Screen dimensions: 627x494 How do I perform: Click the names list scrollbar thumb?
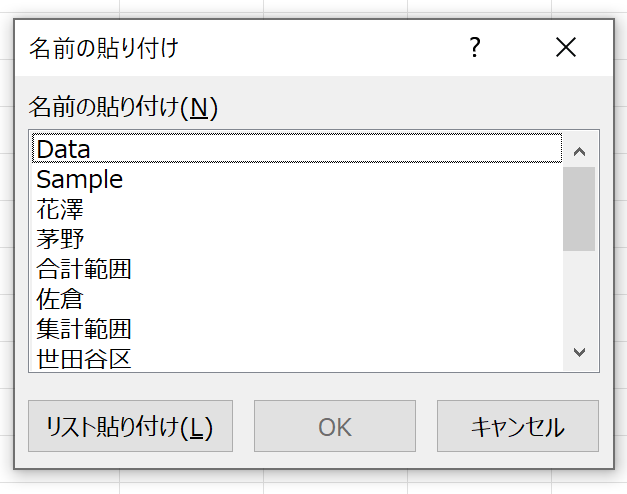579,209
